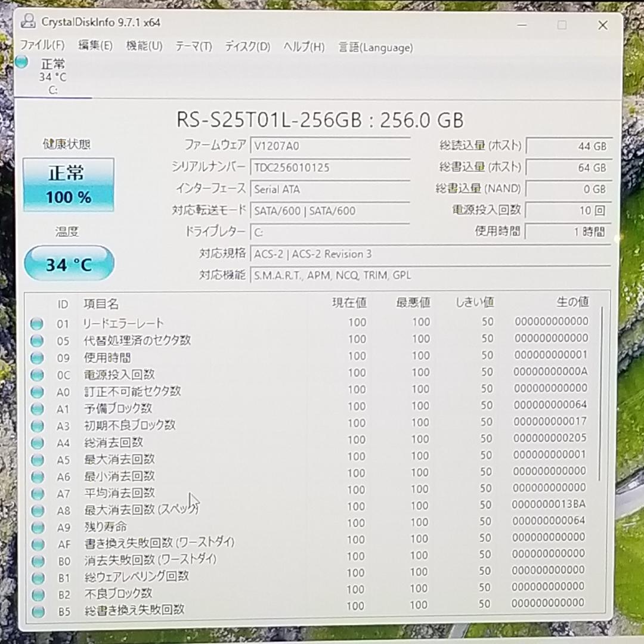Click the status dot for 総ウェアレベリング回数
This screenshot has width=644, height=644.
pos(37,577)
